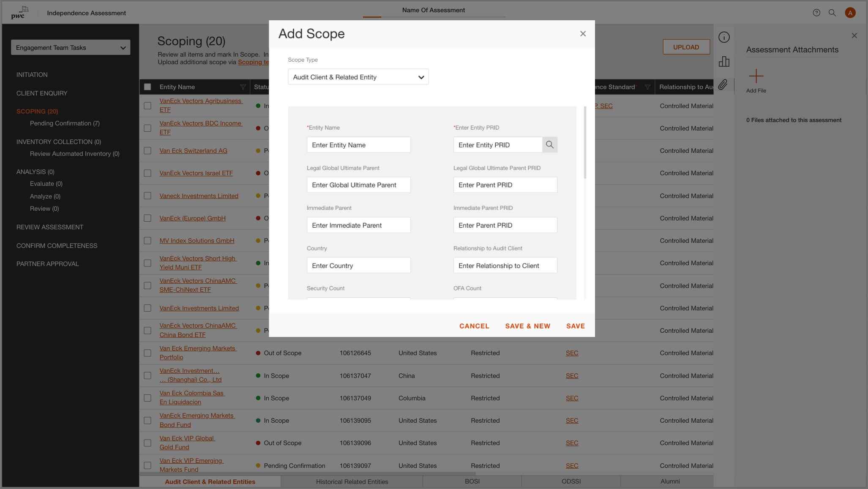The height and width of the screenshot is (489, 868).
Task: Expand the Scope Type dropdown
Action: (358, 77)
